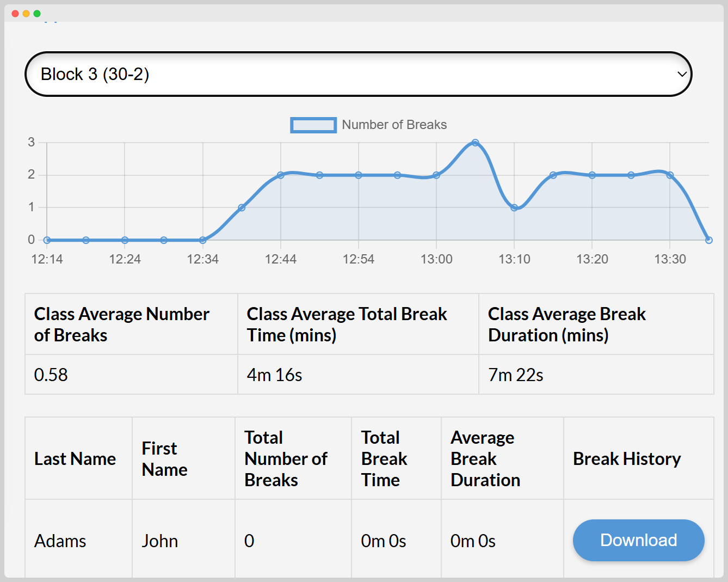Download John Adams' break history
Viewport: 728px width, 582px height.
click(638, 540)
